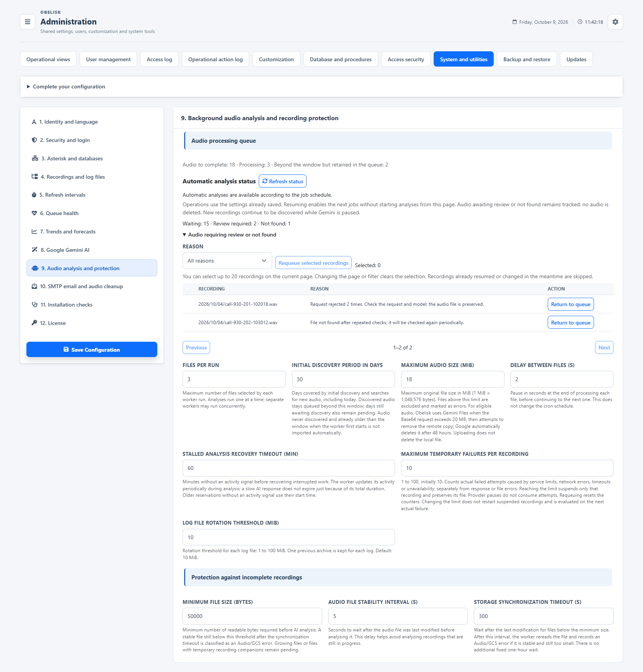Click the heartbeat icon for Queue health
The height and width of the screenshot is (672, 643).
34,213
